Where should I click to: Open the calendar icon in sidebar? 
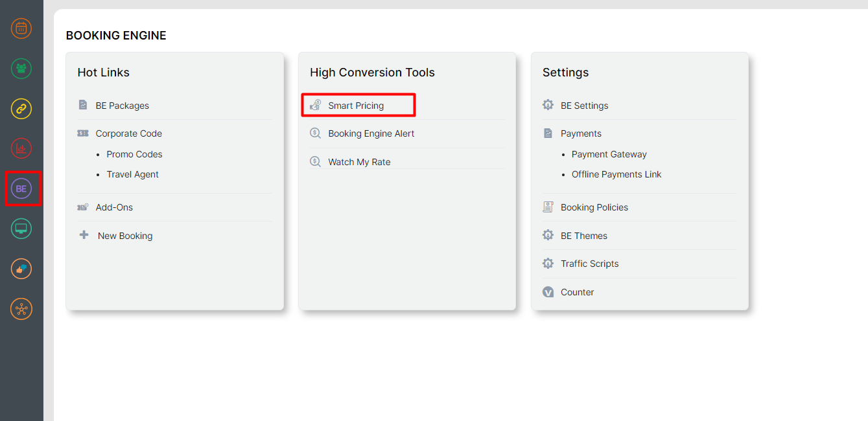point(21,28)
